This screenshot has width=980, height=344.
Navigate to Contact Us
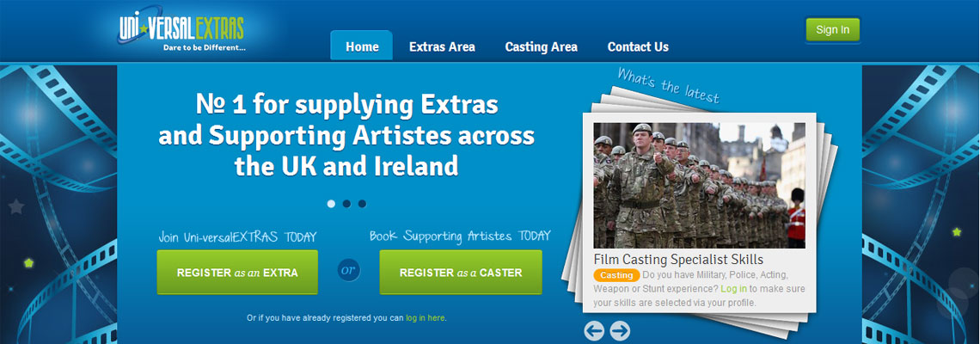638,47
